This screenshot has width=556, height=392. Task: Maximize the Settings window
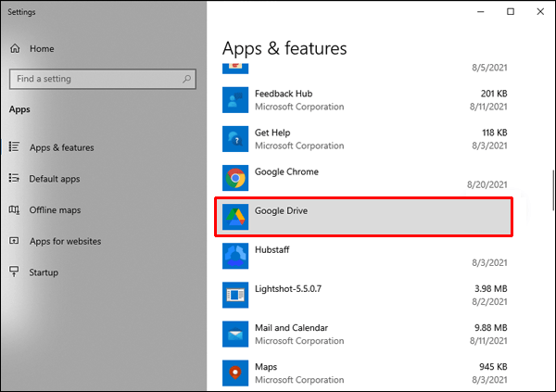tap(511, 11)
